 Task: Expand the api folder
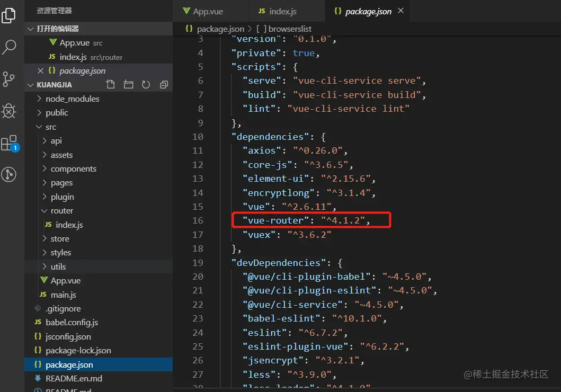coord(44,140)
